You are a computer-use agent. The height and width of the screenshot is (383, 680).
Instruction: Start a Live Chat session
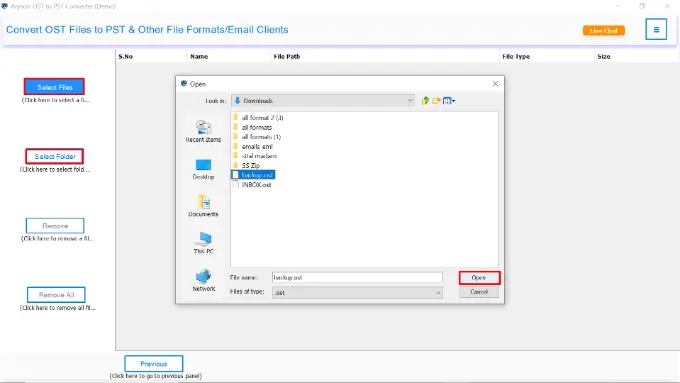point(604,30)
